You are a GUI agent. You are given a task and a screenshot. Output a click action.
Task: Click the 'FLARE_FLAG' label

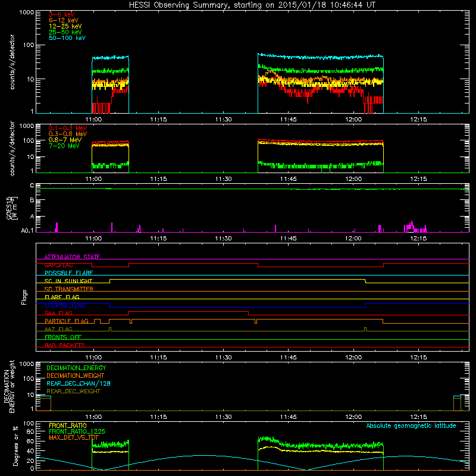coord(62,297)
